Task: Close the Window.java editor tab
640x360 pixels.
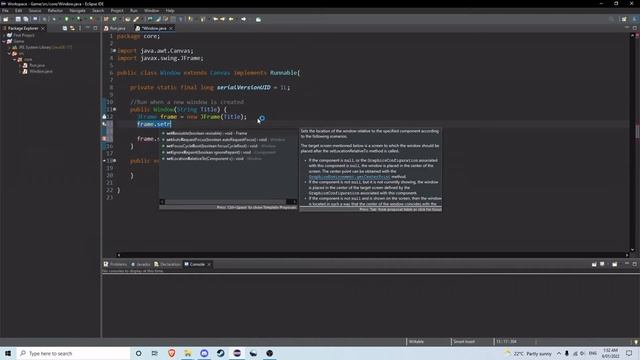Action: pyautogui.click(x=171, y=28)
